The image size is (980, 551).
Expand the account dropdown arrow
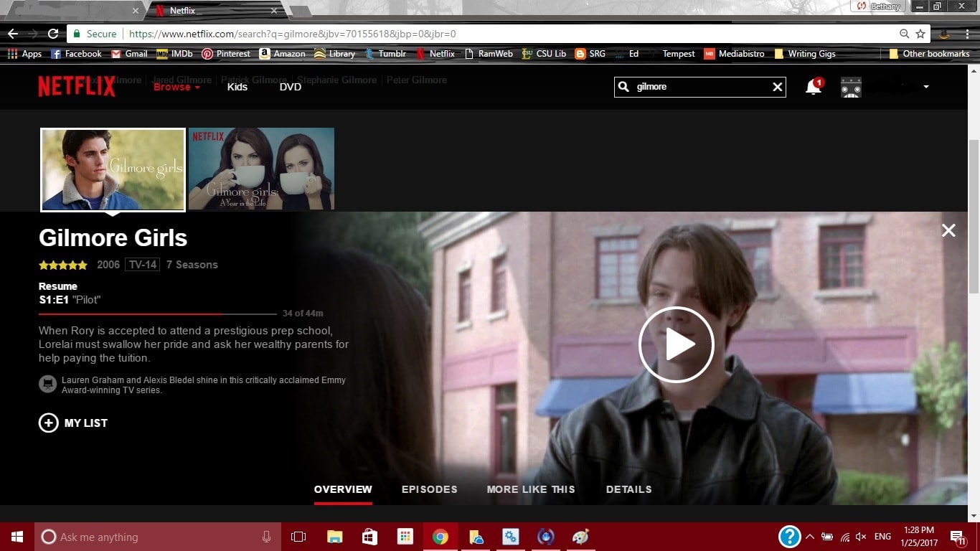[x=926, y=87]
